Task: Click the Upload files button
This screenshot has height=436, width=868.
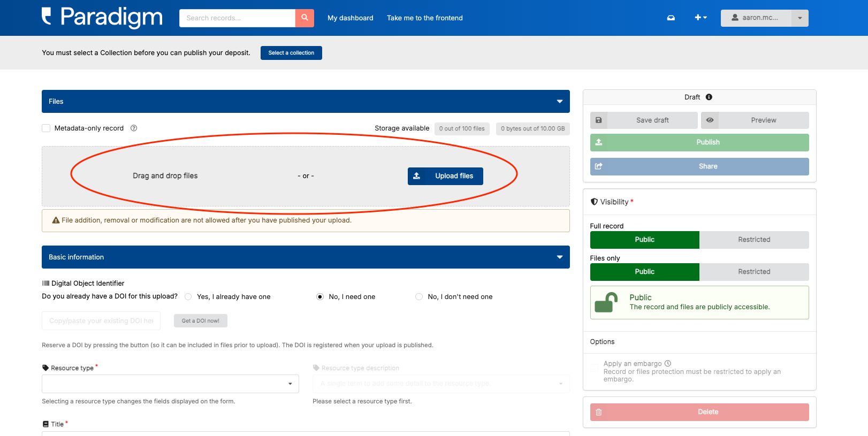Action: 445,176
